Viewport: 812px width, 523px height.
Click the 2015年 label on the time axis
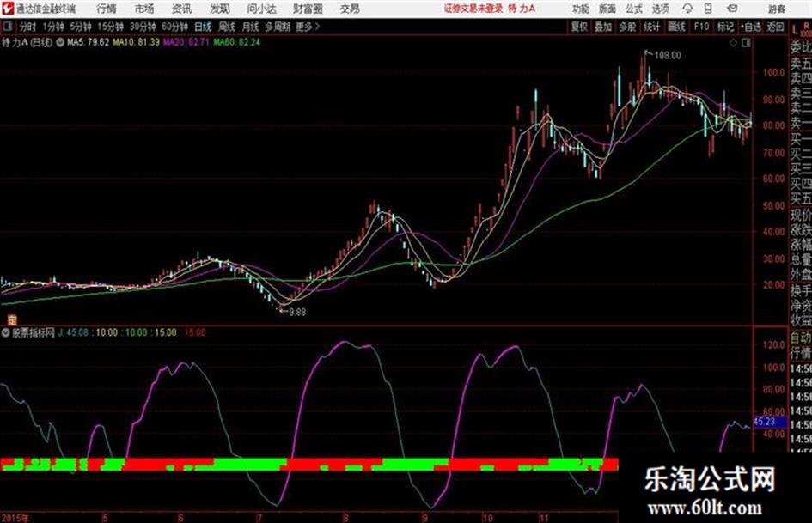[15, 518]
